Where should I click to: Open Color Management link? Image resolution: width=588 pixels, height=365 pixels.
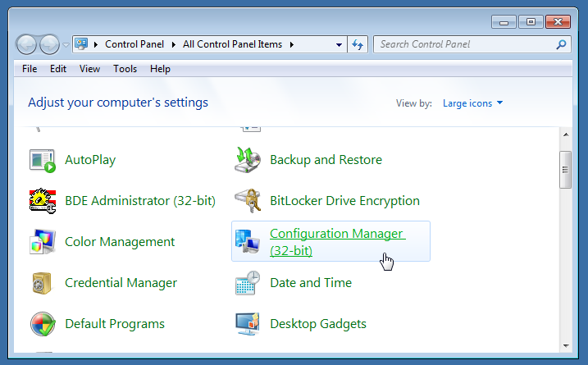120,242
